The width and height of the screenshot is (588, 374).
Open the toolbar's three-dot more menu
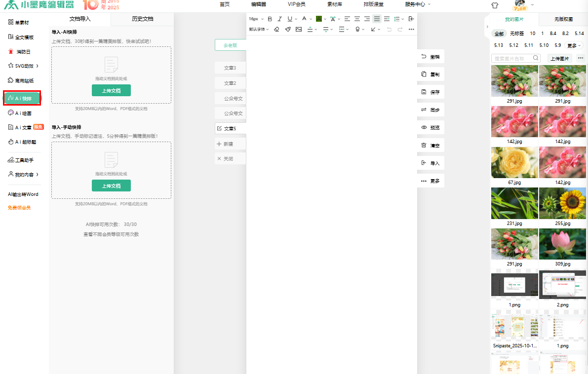(x=411, y=29)
